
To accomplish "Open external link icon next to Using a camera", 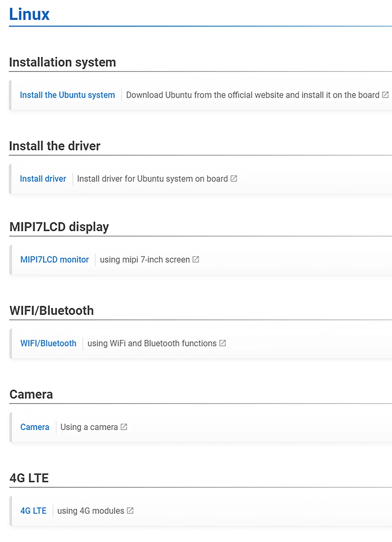I will (x=124, y=427).
